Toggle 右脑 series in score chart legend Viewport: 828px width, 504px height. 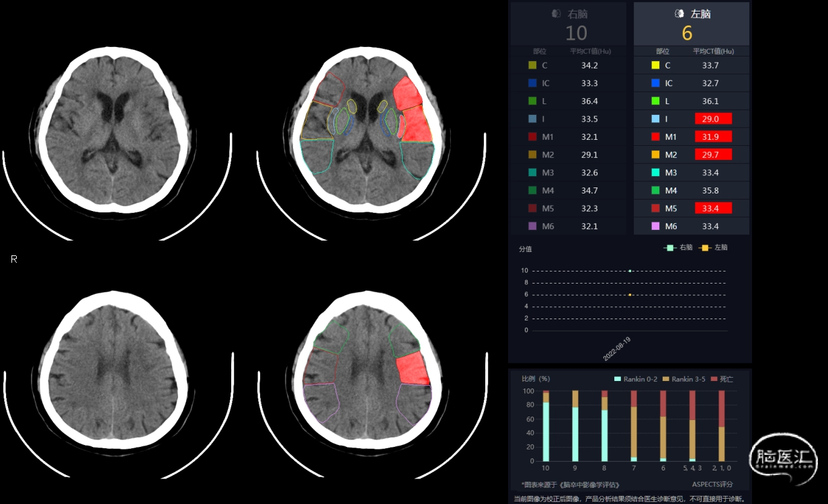click(677, 247)
